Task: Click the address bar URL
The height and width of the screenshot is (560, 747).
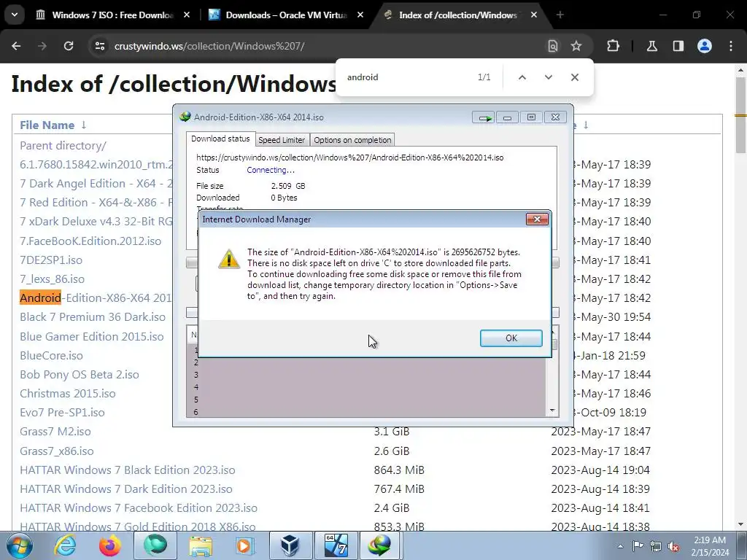Action: coord(209,46)
